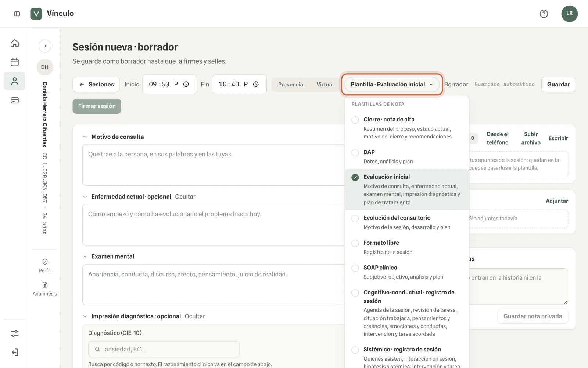Click into the Motivo de consulta text area

pos(214,165)
